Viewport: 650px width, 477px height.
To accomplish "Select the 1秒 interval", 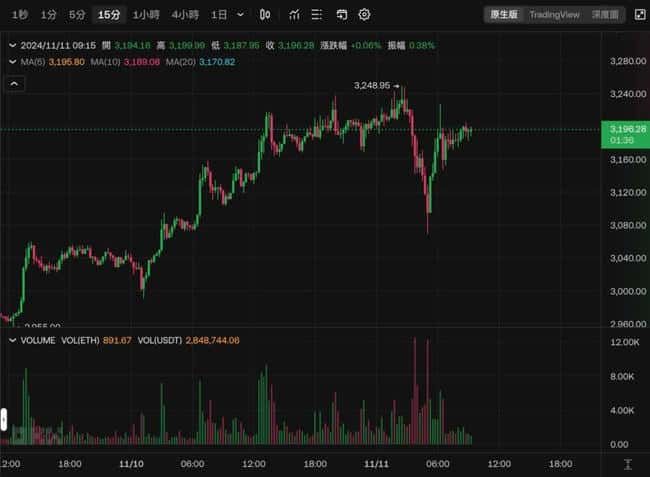I will pyautogui.click(x=20, y=15).
